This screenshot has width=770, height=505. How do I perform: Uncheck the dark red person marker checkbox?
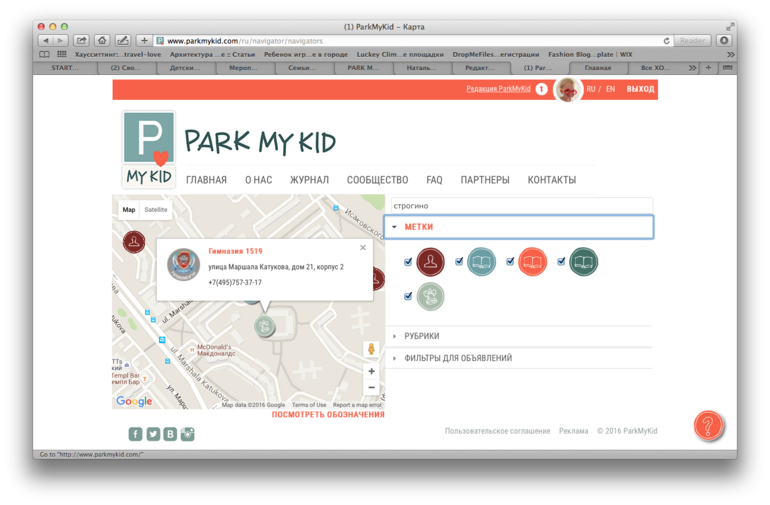408,262
